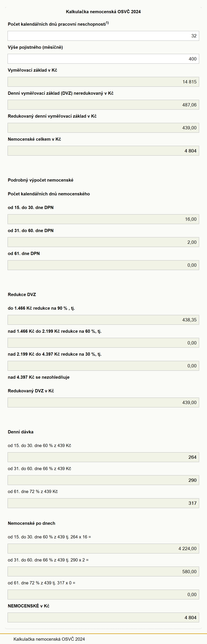
Task: Select the 60 % daily benefit field
Action: [x=103, y=457]
